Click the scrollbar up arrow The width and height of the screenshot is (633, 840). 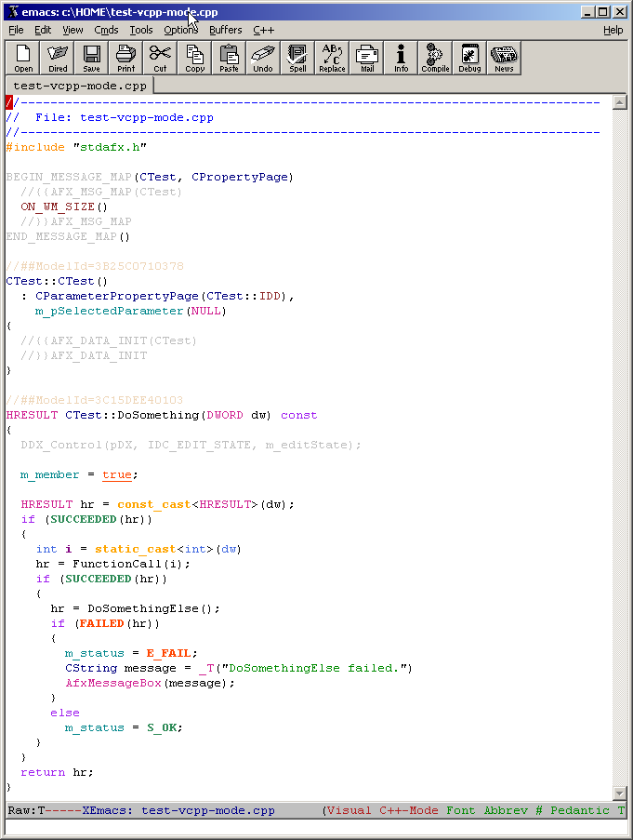click(x=621, y=101)
